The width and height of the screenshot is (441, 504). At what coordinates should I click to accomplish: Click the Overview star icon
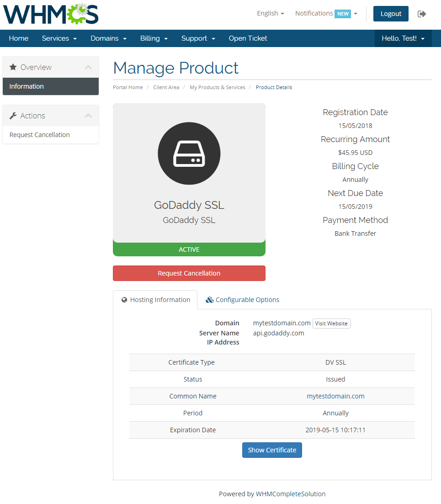[13, 67]
